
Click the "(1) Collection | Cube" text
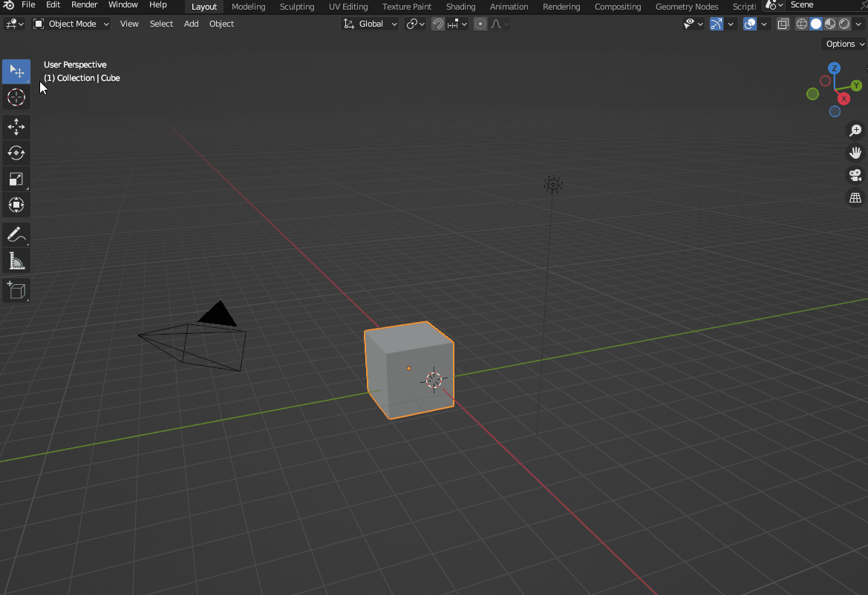[82, 78]
